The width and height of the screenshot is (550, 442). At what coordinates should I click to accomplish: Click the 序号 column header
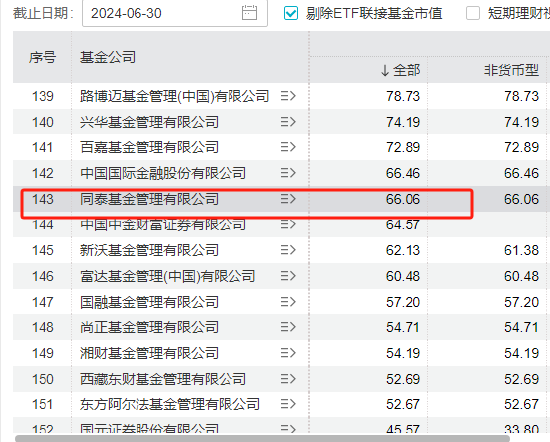tap(42, 57)
